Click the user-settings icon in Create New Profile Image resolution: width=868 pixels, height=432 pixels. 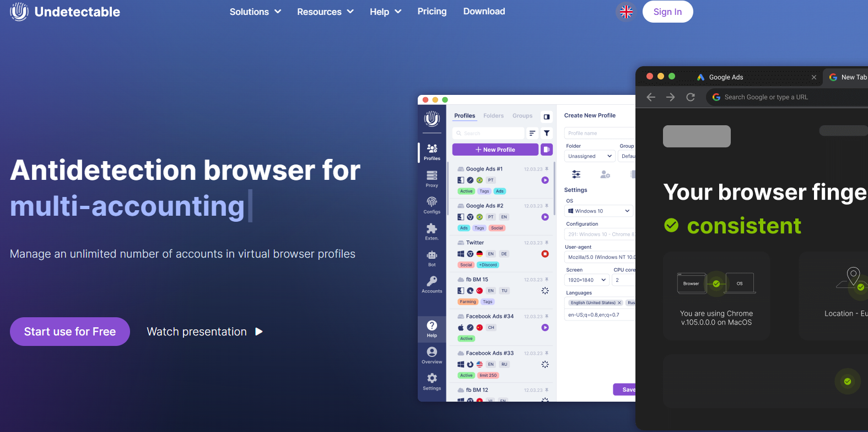coord(605,174)
